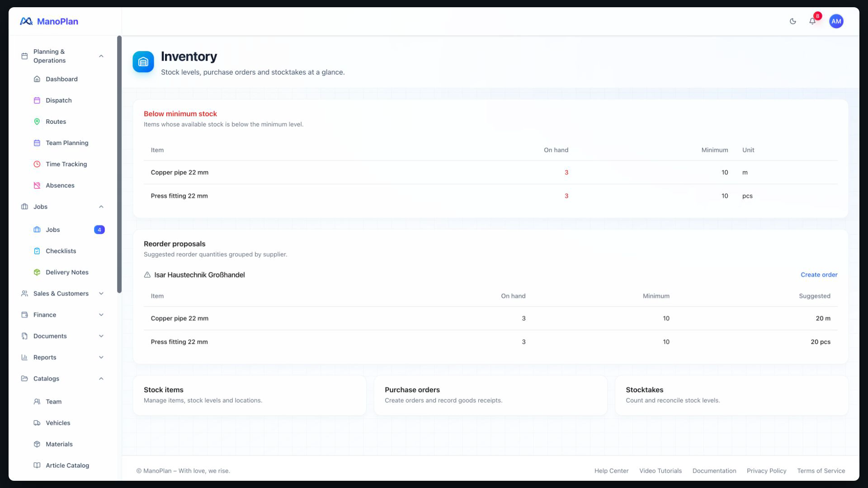Viewport: 868px width, 488px height.
Task: Click the Team person icon
Action: pos(37,401)
